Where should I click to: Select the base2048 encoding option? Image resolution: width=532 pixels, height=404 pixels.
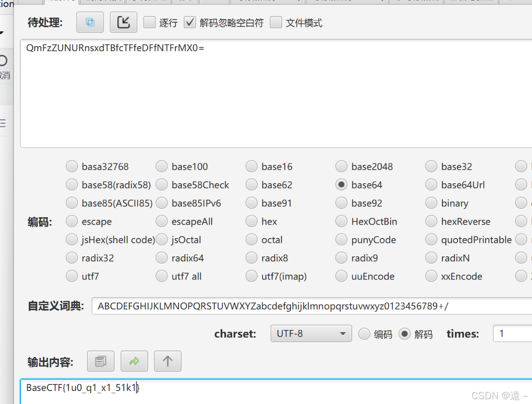341,166
